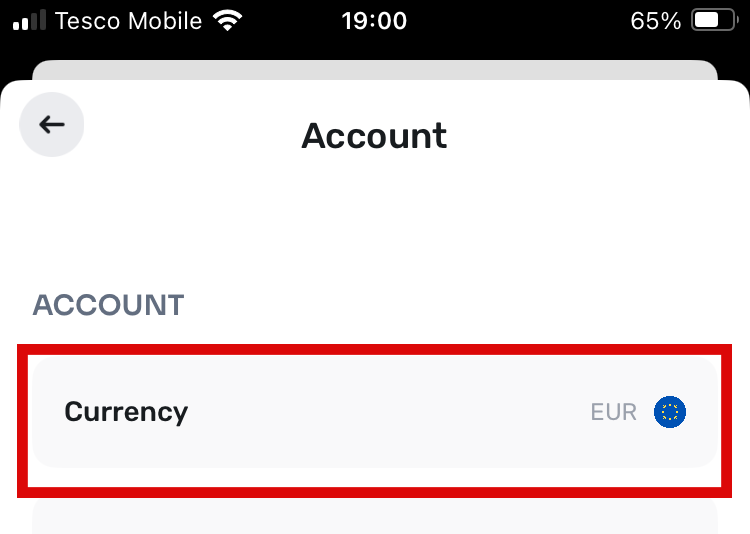Open the Currency setting row

coord(375,412)
